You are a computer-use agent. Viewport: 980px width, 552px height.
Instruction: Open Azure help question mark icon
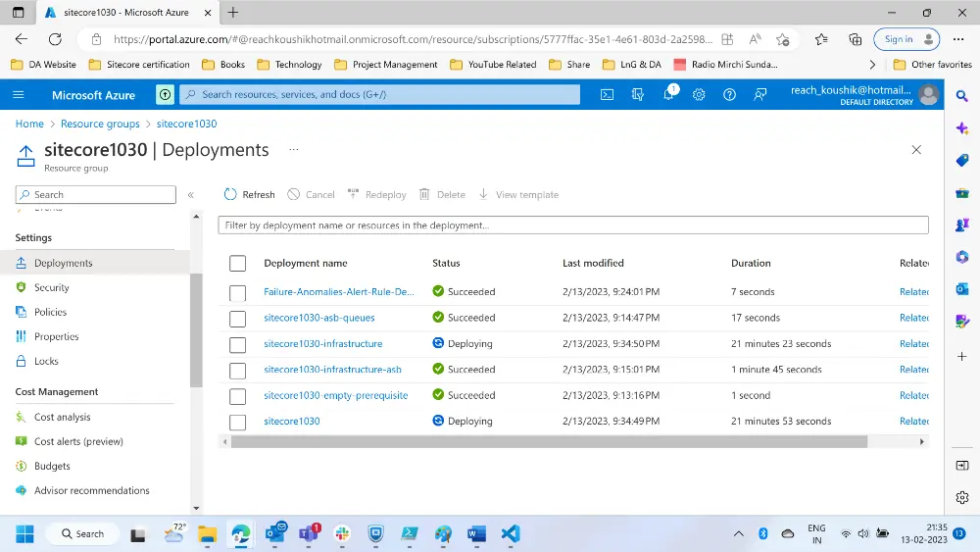coord(729,94)
